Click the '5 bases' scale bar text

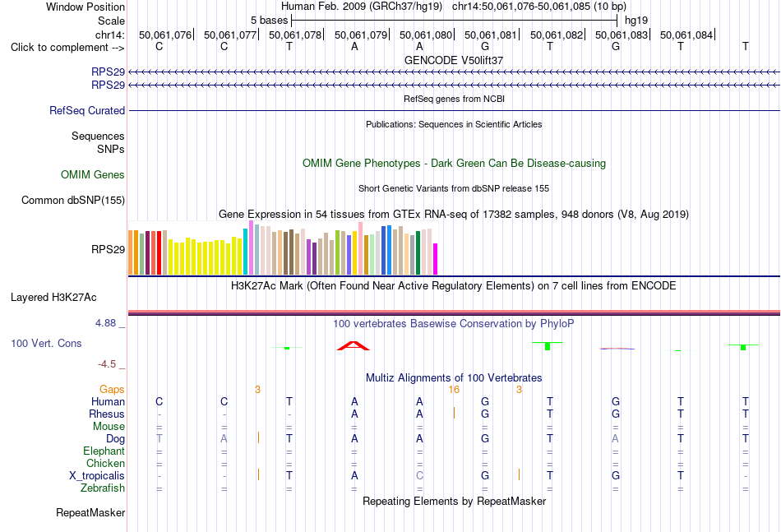coord(269,21)
